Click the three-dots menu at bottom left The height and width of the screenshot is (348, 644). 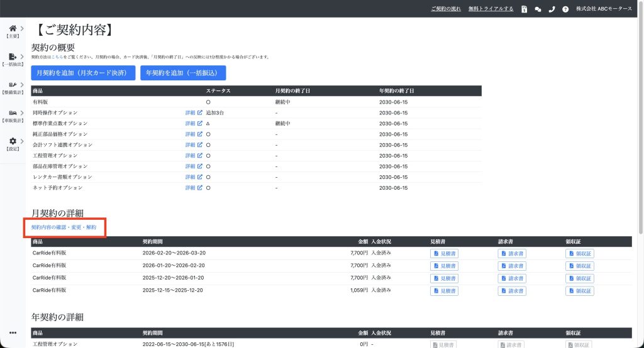coord(13,332)
